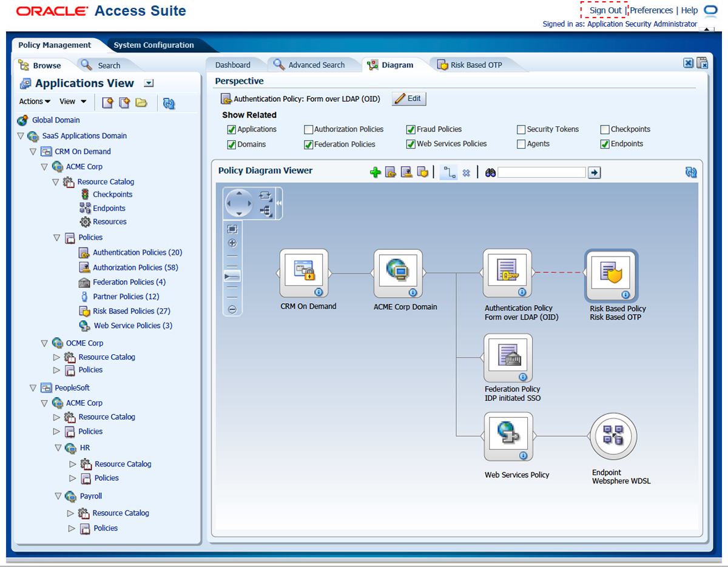The height and width of the screenshot is (567, 728).
Task: Check the Agents checkbox
Action: pos(521,144)
